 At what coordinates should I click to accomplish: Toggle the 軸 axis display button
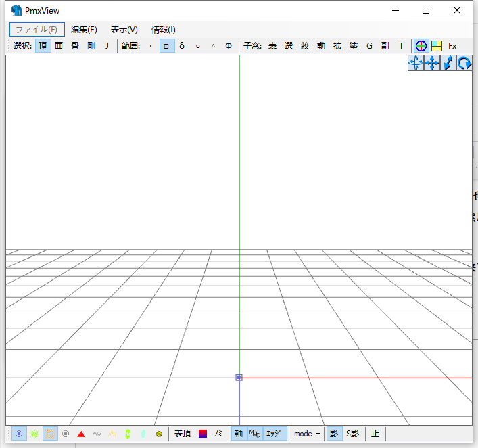click(239, 434)
